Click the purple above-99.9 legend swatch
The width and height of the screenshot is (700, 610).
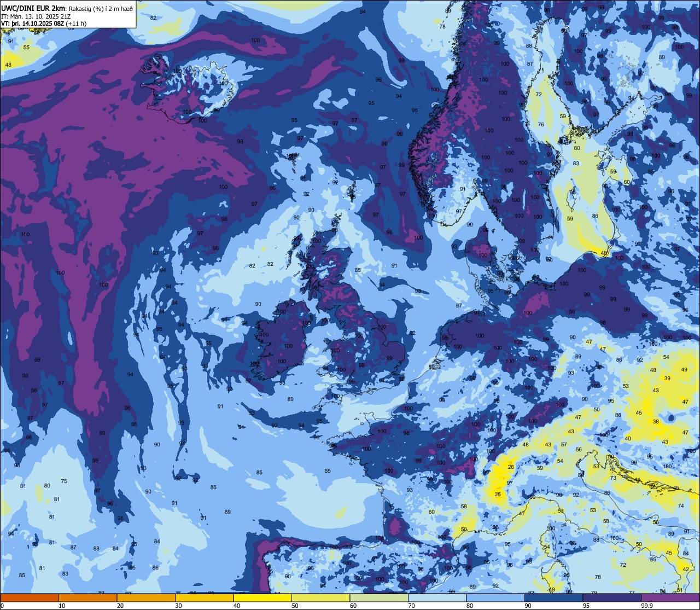click(670, 597)
